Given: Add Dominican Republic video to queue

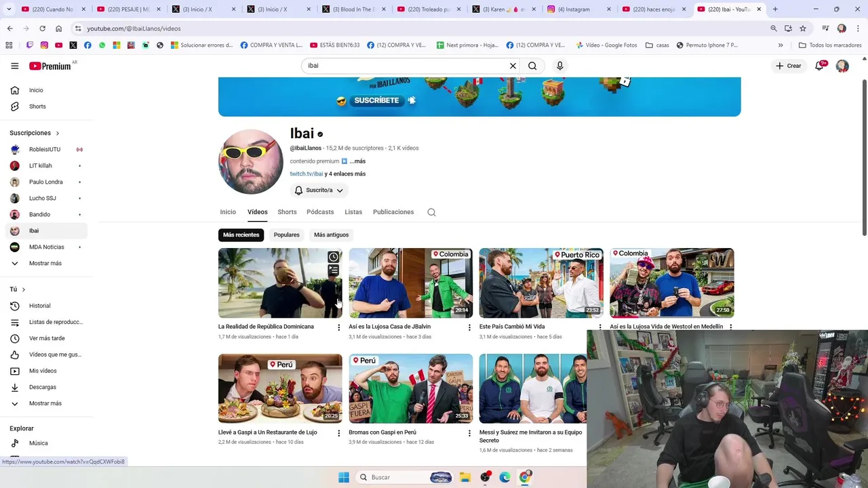Looking at the screenshot, I should tap(333, 270).
